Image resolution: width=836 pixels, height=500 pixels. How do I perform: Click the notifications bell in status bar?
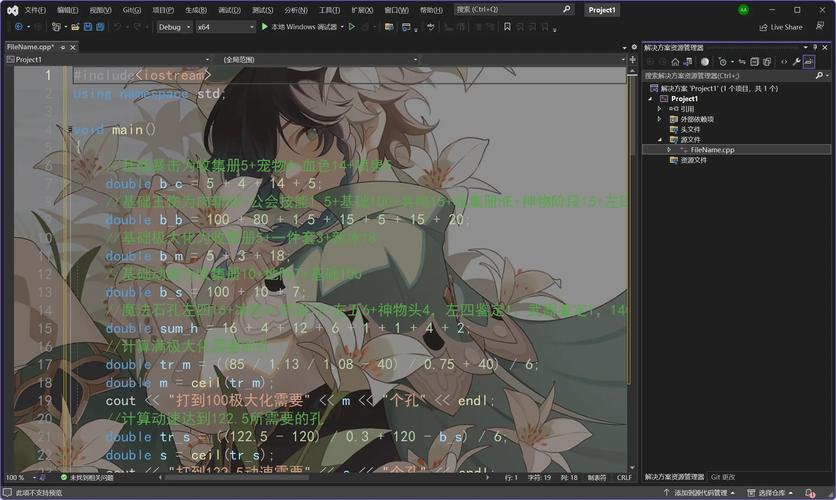810,493
